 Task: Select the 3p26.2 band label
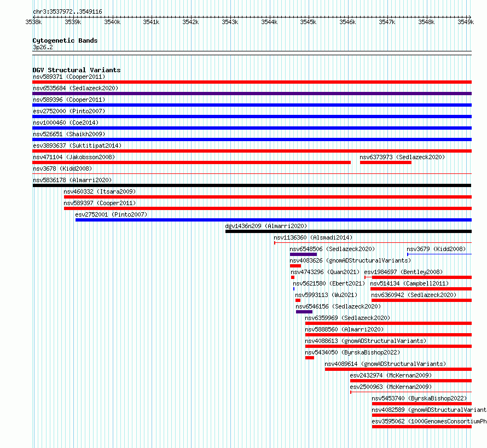[x=43, y=47]
